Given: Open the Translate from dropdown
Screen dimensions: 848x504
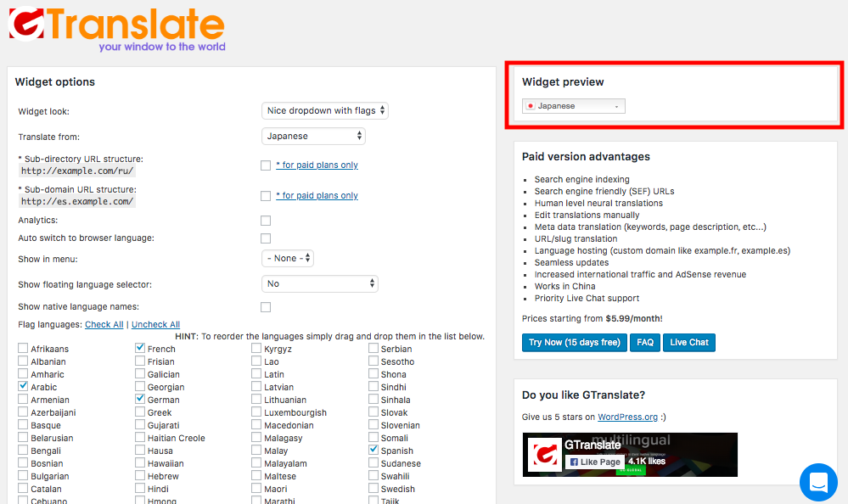Looking at the screenshot, I should point(313,137).
